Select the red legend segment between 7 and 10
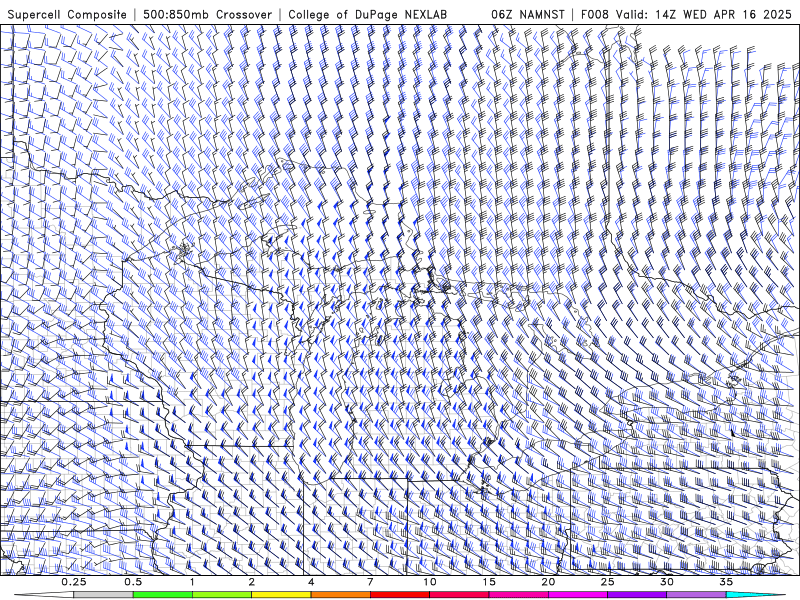 click(x=400, y=595)
